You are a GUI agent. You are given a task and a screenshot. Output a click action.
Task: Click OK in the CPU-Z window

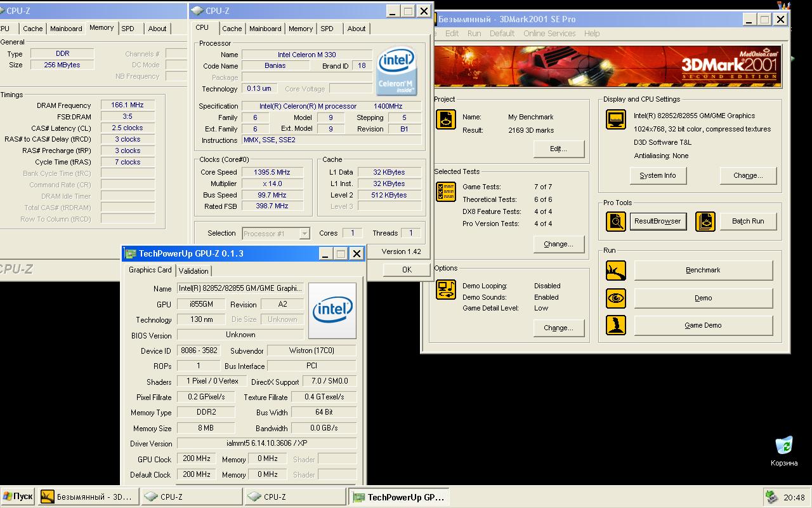click(x=407, y=269)
